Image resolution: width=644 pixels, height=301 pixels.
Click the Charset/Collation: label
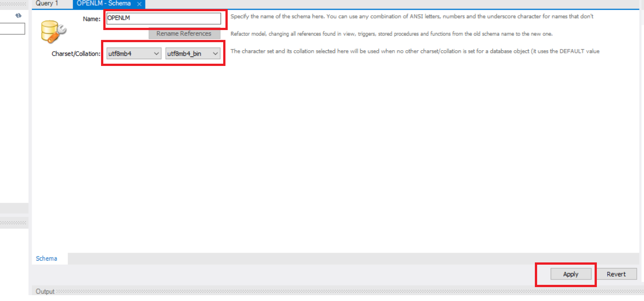coord(76,53)
